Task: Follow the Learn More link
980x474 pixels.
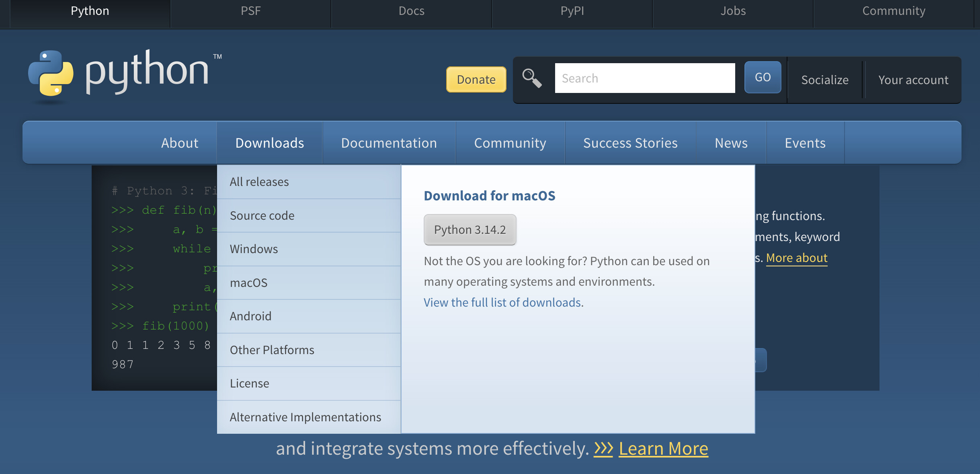Action: (x=663, y=448)
